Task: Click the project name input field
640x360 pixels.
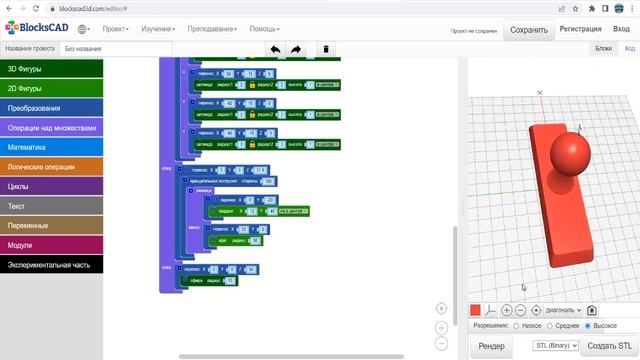Action: click(116, 49)
